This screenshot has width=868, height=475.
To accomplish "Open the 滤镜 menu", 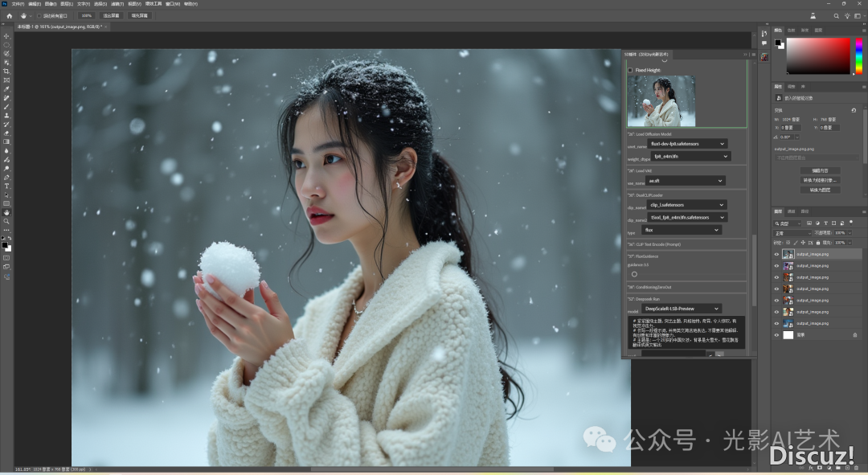I will coord(117,4).
